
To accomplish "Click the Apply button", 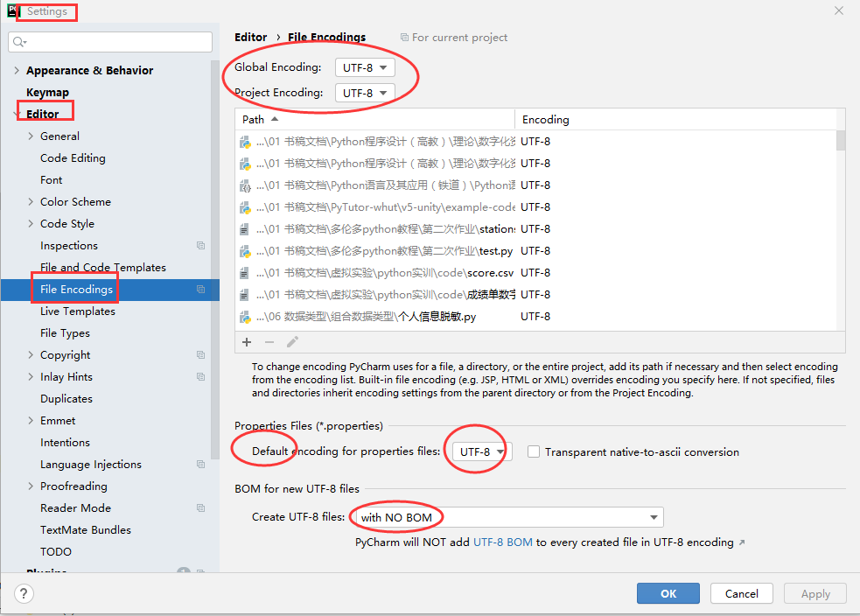I will [815, 593].
